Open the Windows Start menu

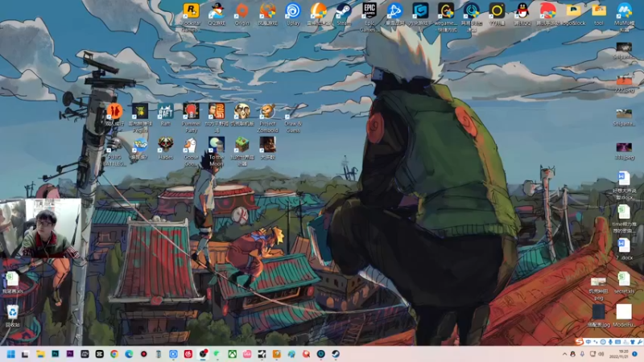pos(10,354)
